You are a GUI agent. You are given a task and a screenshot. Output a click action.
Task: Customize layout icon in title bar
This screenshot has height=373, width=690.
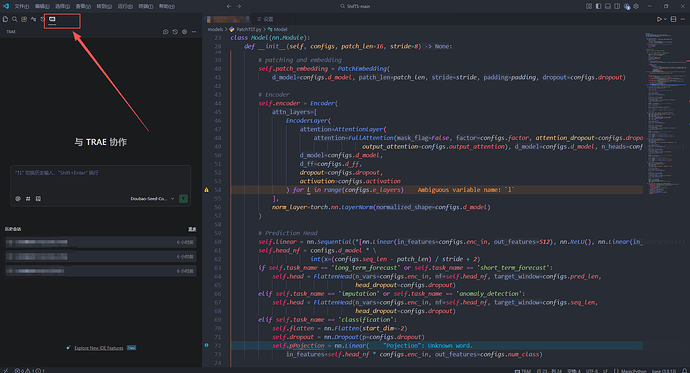[589, 6]
